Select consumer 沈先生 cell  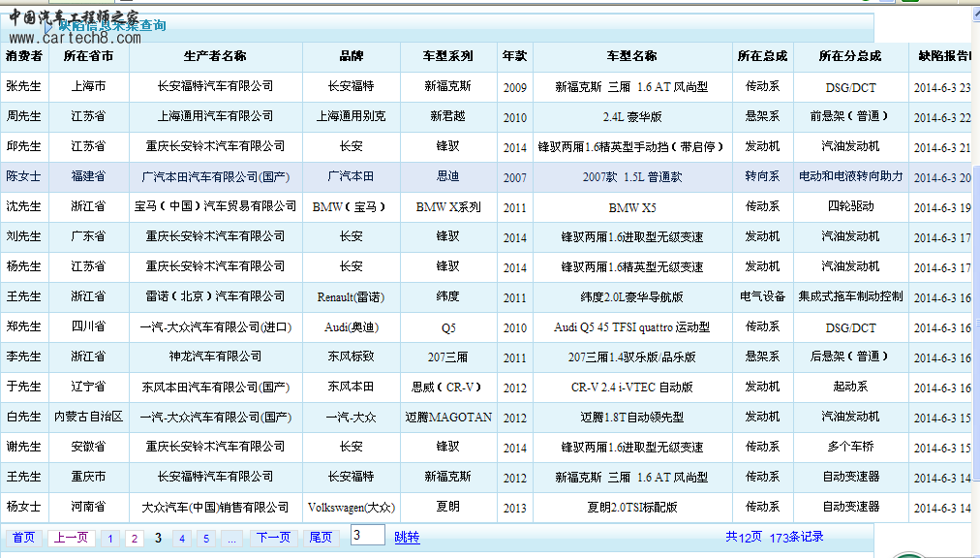(x=24, y=207)
